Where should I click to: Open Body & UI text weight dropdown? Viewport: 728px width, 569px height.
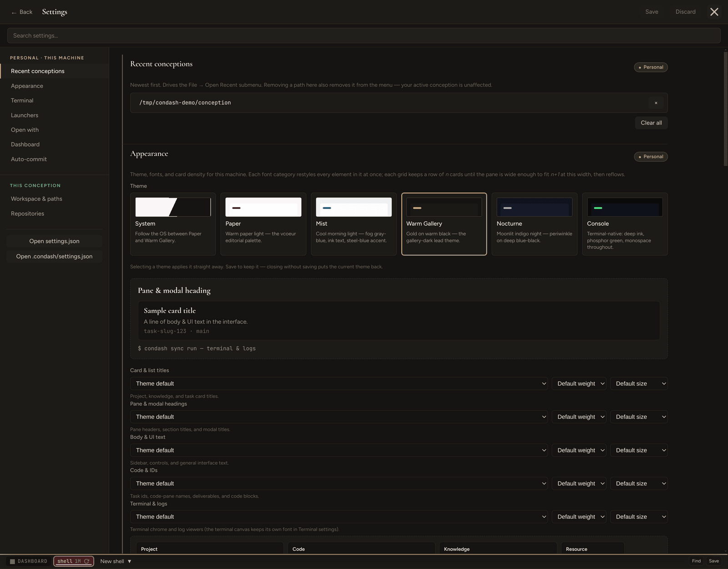point(579,450)
